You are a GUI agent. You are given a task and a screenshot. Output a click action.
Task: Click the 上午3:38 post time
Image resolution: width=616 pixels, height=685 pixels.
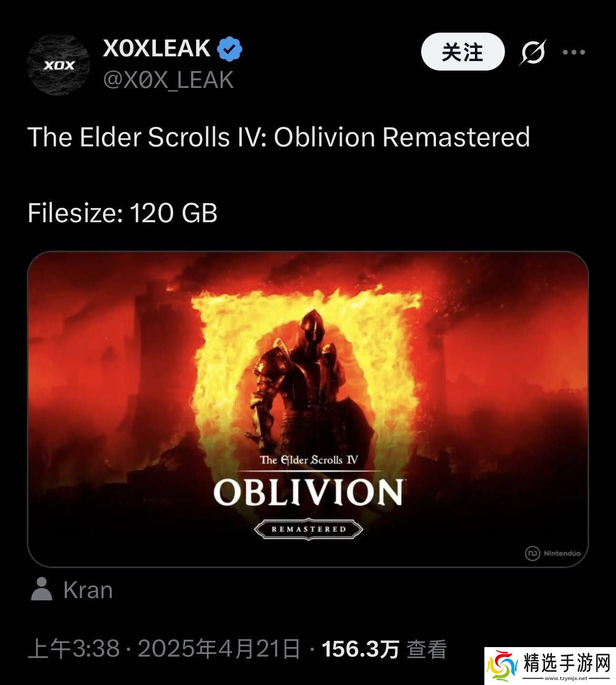[x=74, y=649]
